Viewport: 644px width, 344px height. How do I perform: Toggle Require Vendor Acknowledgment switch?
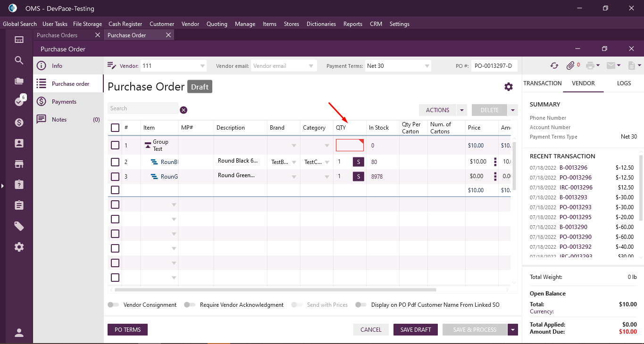click(190, 305)
